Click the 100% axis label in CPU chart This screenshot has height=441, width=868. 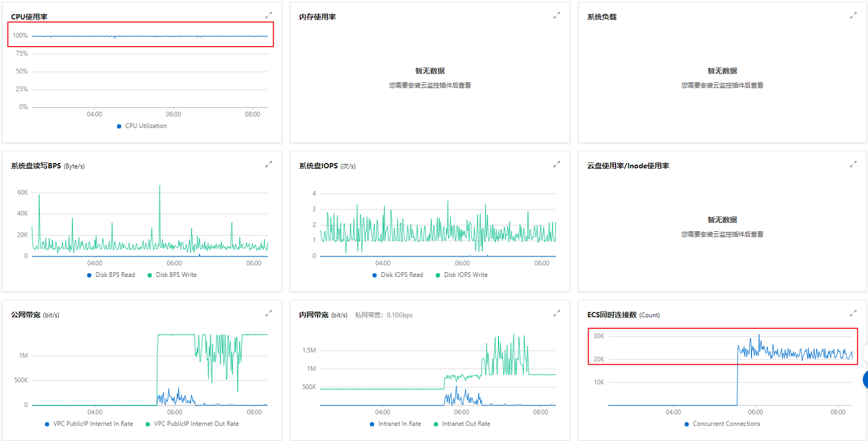point(20,35)
